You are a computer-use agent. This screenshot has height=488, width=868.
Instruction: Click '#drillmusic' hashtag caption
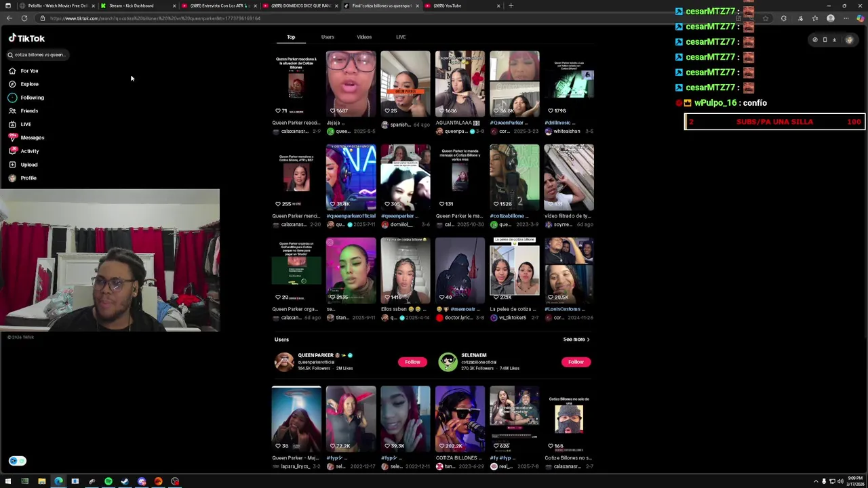click(x=560, y=123)
